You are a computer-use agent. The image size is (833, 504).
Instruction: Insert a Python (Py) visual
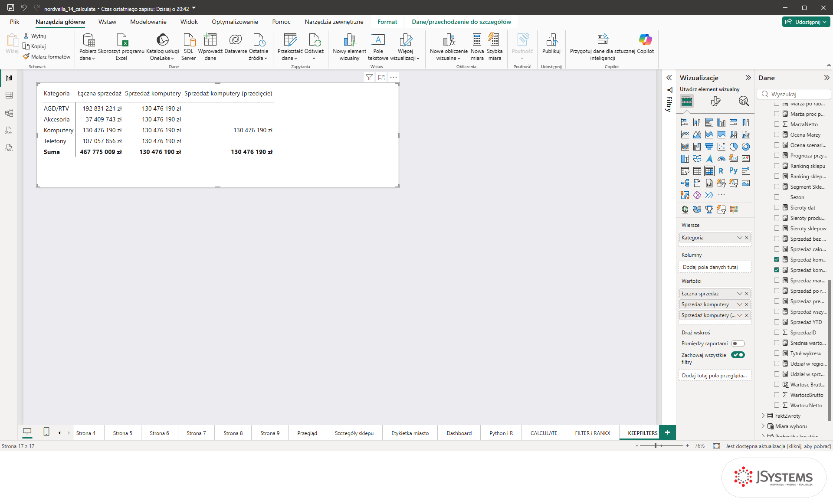(x=733, y=171)
